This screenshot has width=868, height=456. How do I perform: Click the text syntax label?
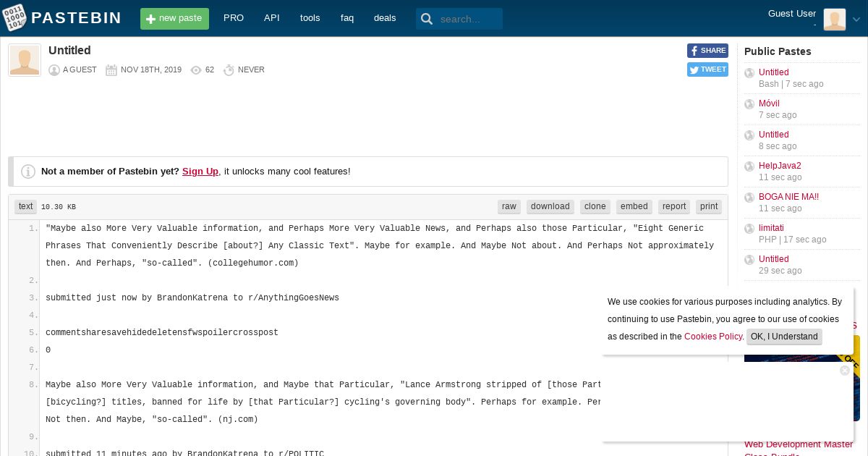25,206
